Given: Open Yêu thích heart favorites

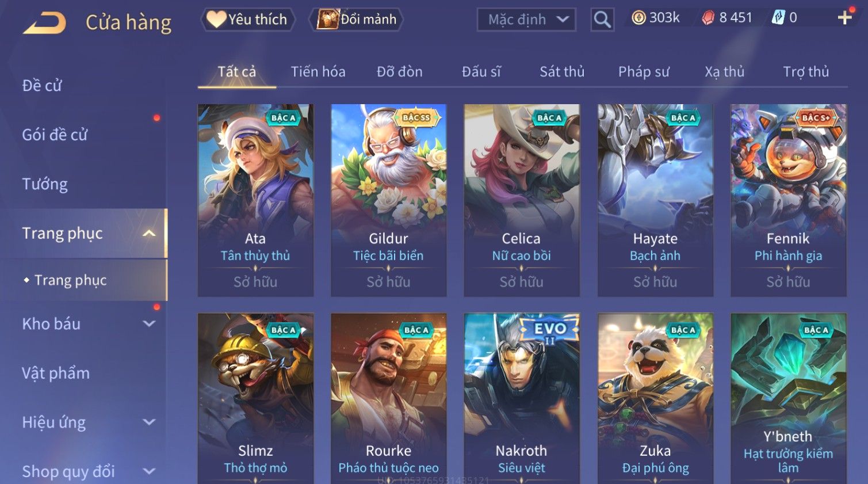Looking at the screenshot, I should (x=247, y=20).
